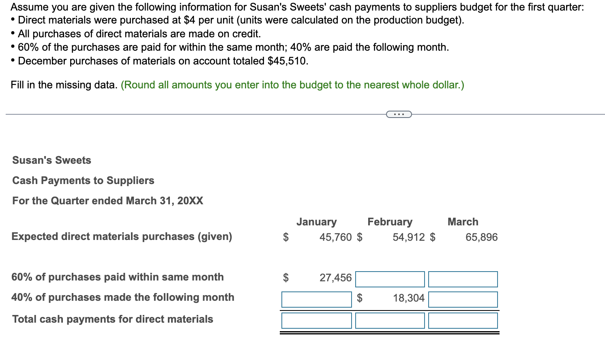
Task: Click March 60% same-month payment input box
Action: point(463,279)
